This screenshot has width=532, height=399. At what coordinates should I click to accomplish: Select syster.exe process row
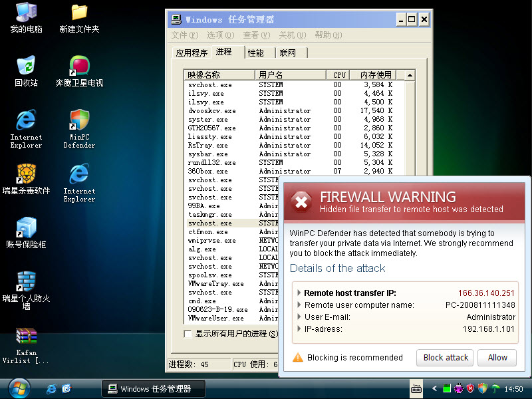point(294,120)
